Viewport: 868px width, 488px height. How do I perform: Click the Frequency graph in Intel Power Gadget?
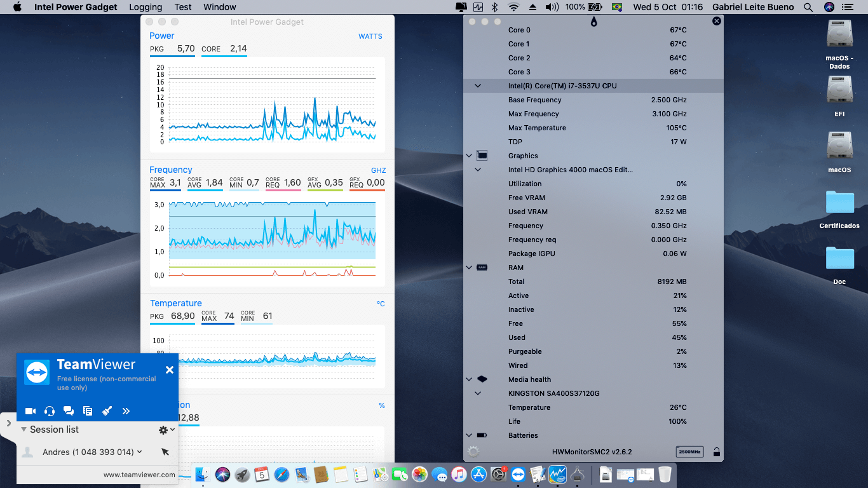click(x=268, y=240)
